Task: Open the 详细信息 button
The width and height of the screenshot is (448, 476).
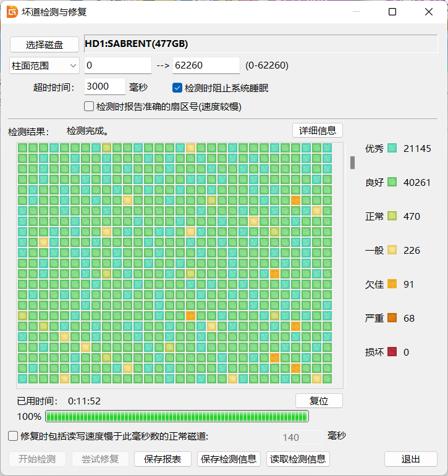Action: 318,130
